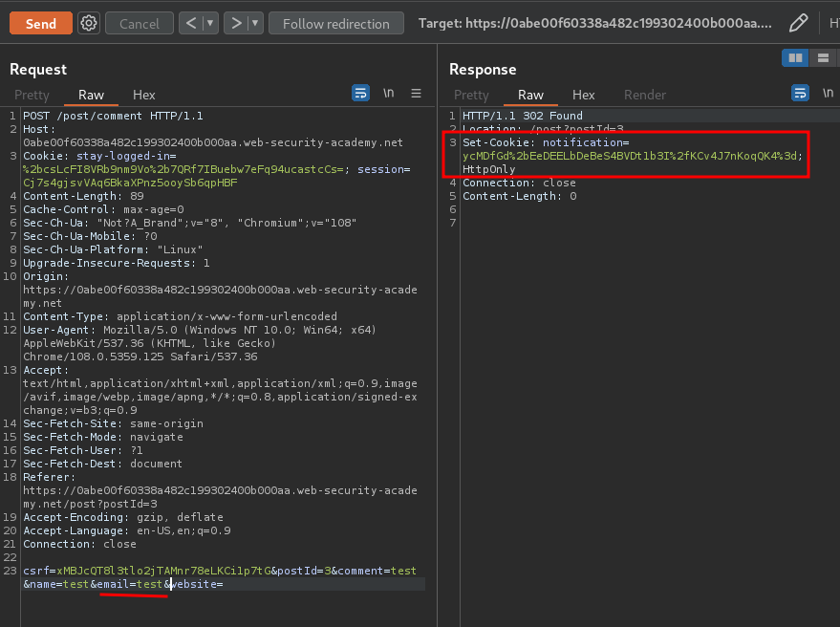Image resolution: width=840 pixels, height=627 pixels.
Task: Click the Accept-Language: en-US header
Action: point(127,531)
